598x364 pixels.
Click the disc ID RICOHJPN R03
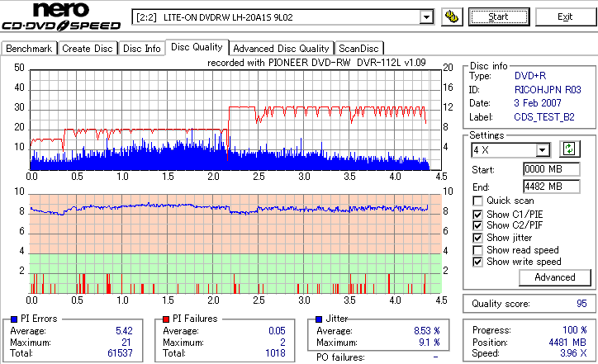(x=548, y=90)
